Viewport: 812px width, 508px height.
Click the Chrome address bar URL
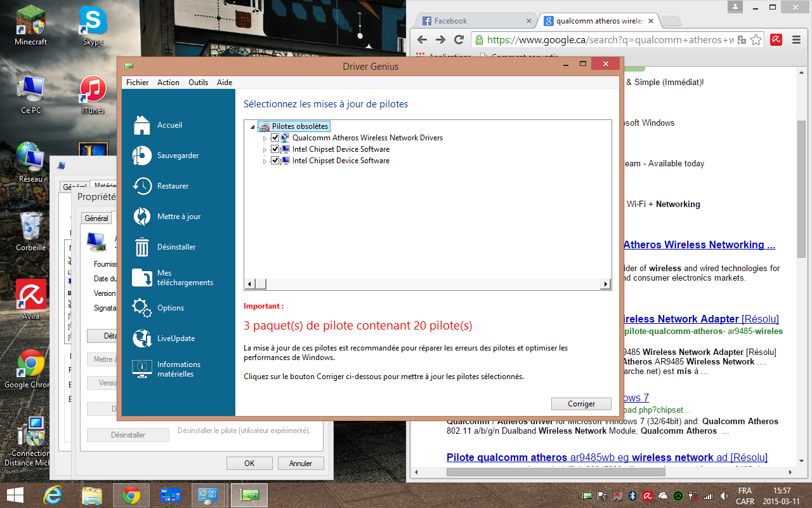[x=609, y=39]
